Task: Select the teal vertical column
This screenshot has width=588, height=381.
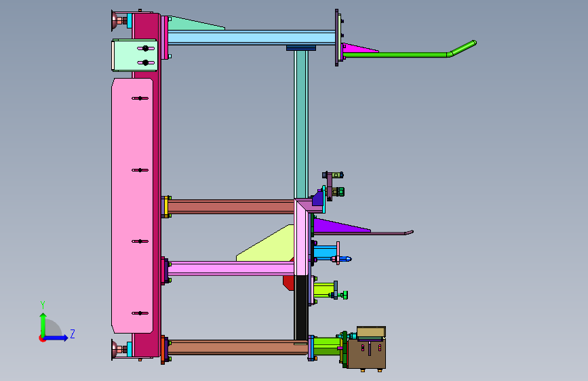Action: point(300,124)
